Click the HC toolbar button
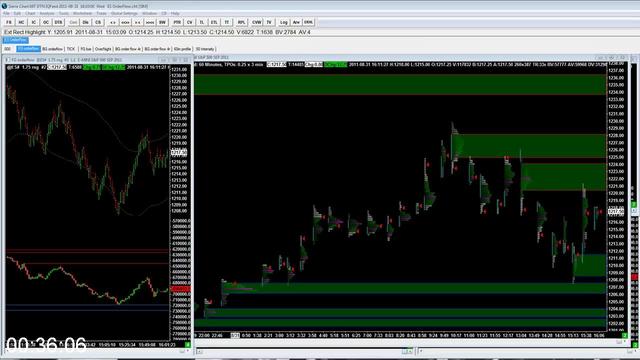The height and width of the screenshot is (360, 640). (21, 22)
